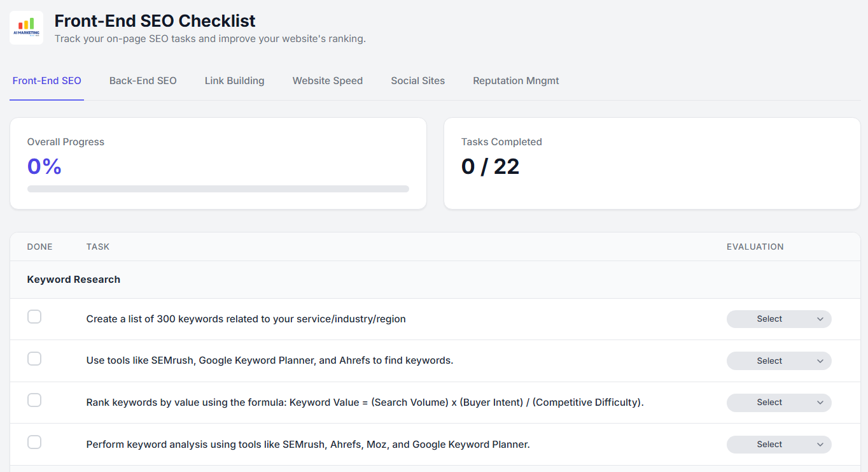The height and width of the screenshot is (472, 868).
Task: Check the 300 keywords list task
Action: pyautogui.click(x=34, y=317)
